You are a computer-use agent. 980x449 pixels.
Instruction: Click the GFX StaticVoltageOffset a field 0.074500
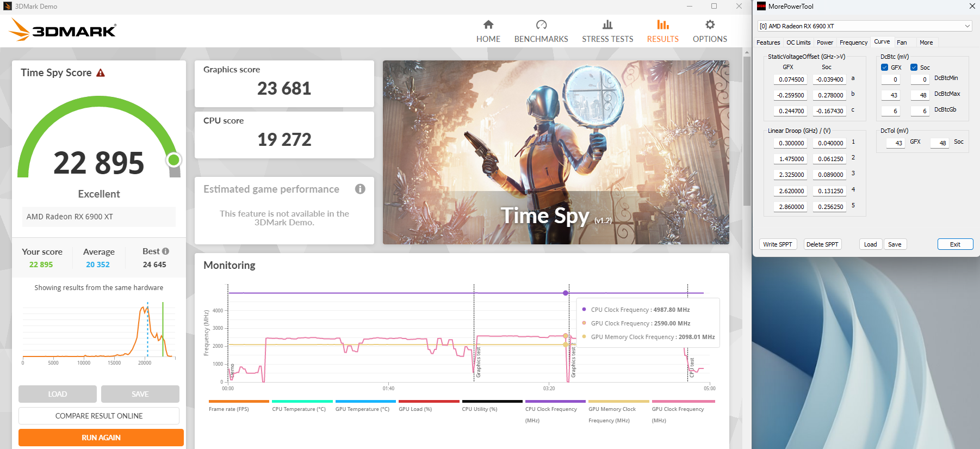790,79
